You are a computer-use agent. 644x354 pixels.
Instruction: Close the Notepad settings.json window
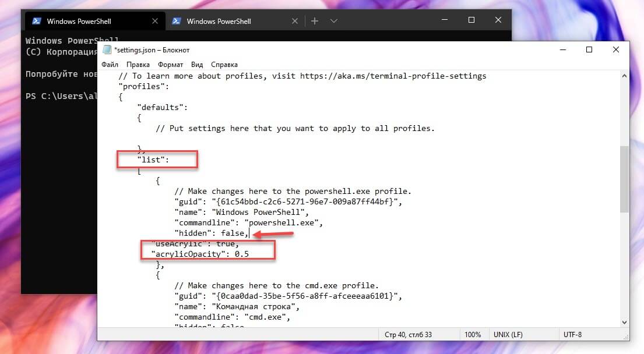tap(615, 49)
